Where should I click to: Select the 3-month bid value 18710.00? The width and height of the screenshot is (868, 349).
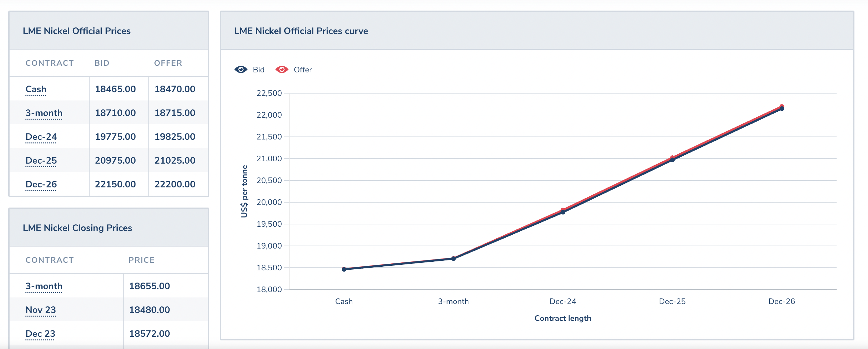click(x=115, y=113)
